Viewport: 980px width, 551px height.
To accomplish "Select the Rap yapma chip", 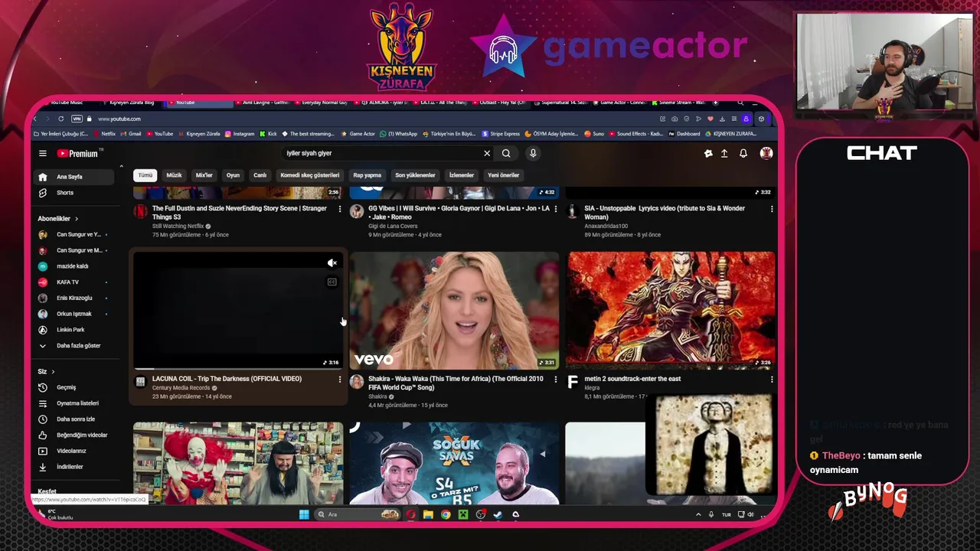I will pyautogui.click(x=367, y=175).
